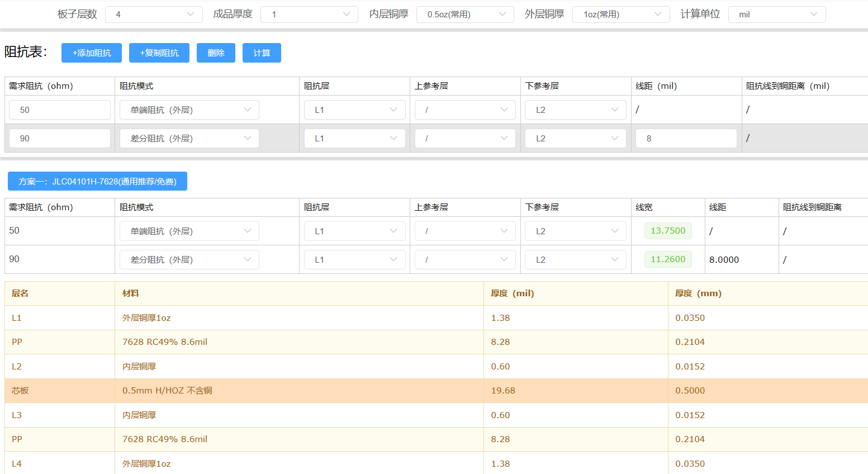Open 上参考层 dropdown in the 50 ohm input row
This screenshot has height=474, width=868.
coord(466,110)
